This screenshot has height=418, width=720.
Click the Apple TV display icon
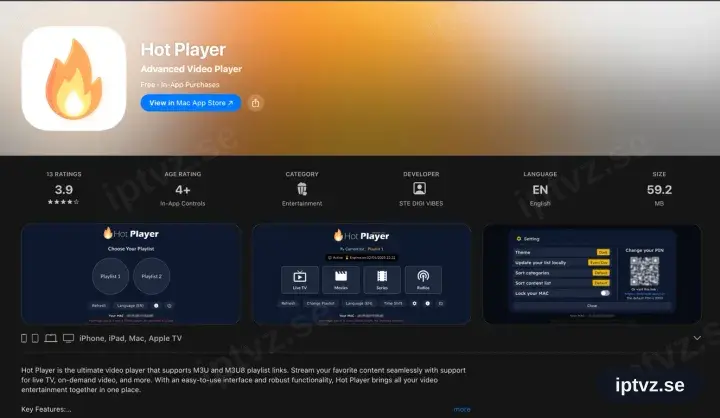68,339
